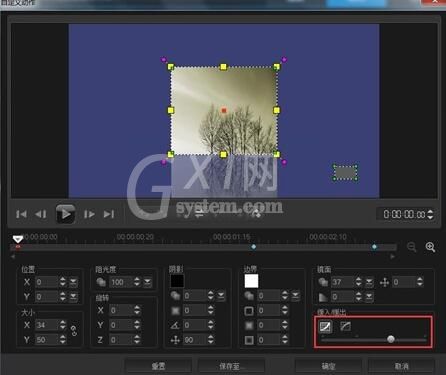Open the white border color swatch
The width and height of the screenshot is (446, 375).
[251, 281]
